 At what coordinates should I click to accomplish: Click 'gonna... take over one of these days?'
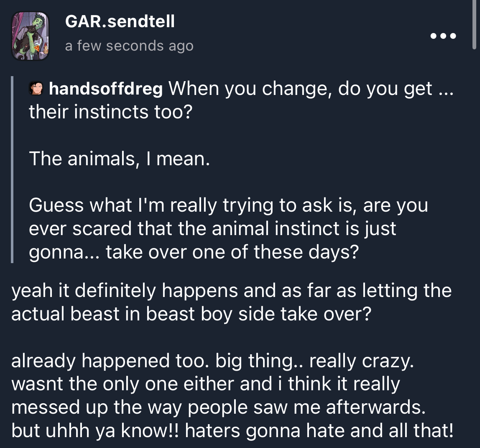pos(194,253)
